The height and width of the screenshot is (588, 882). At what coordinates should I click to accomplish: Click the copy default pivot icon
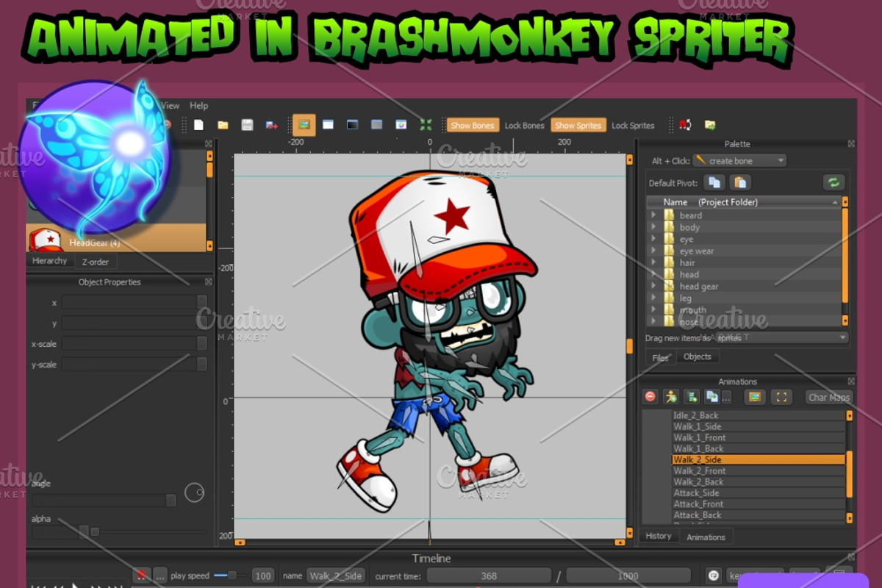click(715, 182)
